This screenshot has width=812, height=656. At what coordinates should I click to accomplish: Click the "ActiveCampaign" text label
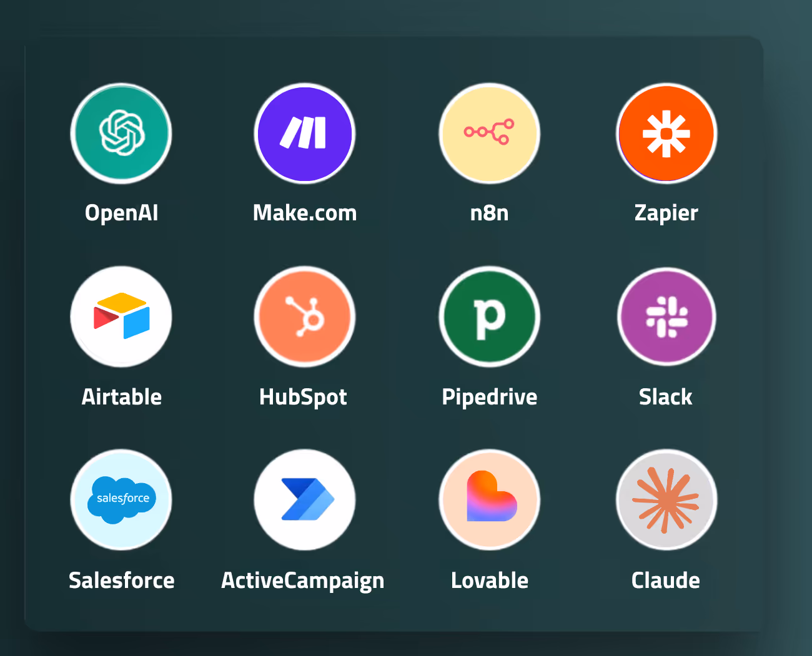click(302, 581)
